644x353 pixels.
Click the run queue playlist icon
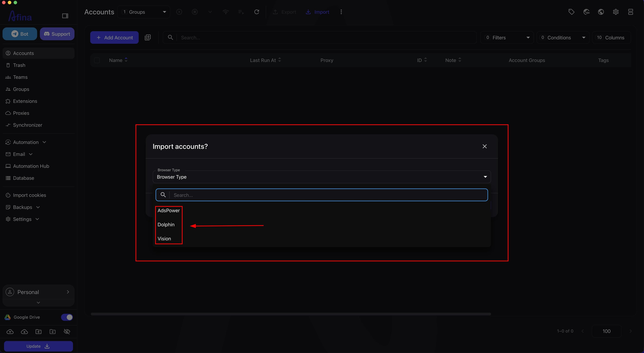pyautogui.click(x=241, y=12)
